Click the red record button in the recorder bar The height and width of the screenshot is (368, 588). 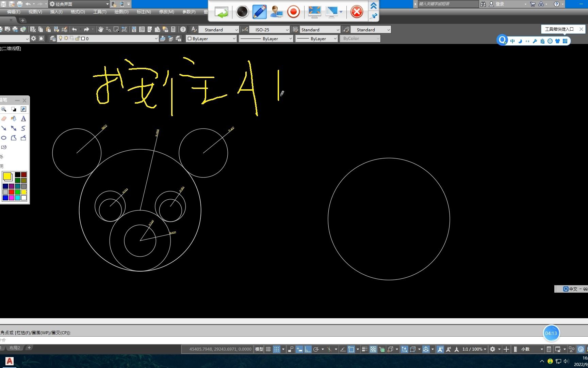pyautogui.click(x=293, y=12)
